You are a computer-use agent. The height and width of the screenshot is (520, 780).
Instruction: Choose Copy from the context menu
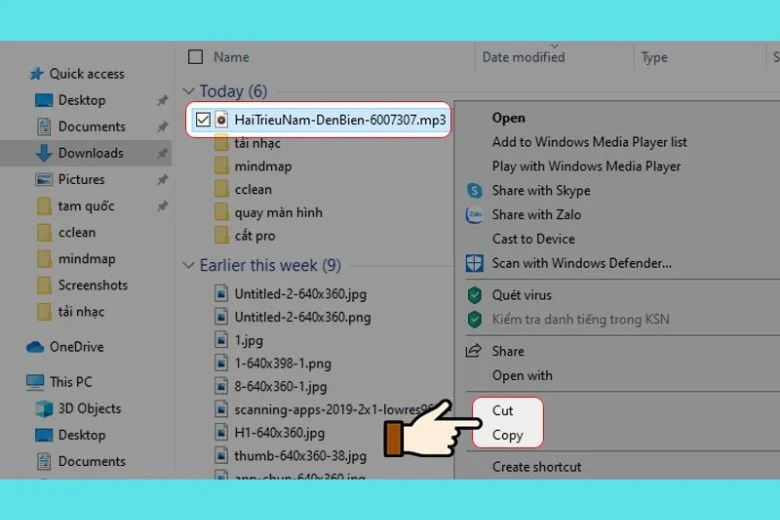pyautogui.click(x=507, y=435)
